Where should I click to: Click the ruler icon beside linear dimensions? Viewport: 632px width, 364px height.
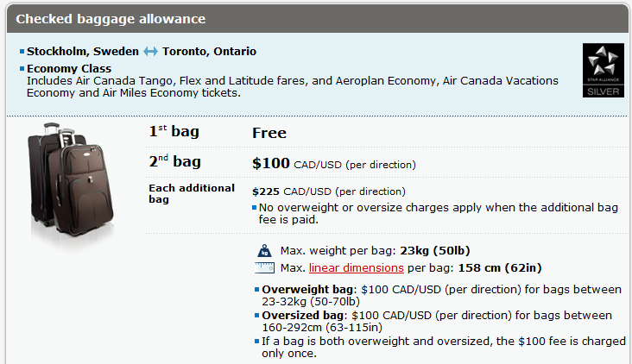pyautogui.click(x=265, y=267)
